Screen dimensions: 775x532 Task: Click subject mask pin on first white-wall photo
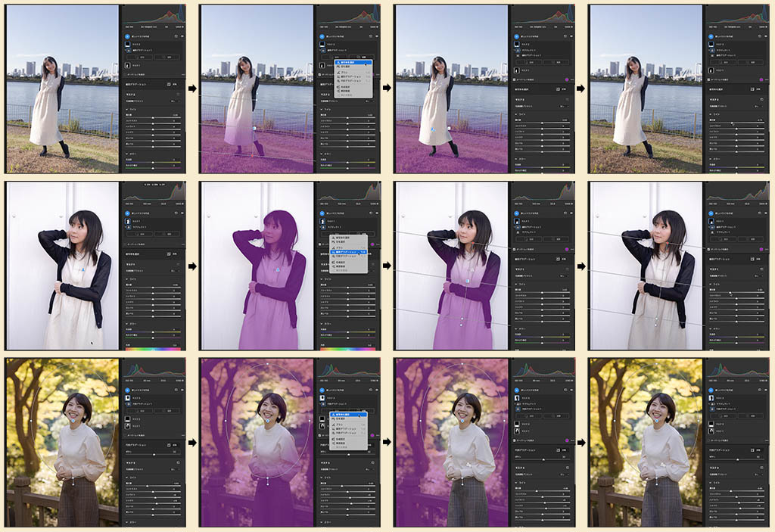tap(83, 269)
